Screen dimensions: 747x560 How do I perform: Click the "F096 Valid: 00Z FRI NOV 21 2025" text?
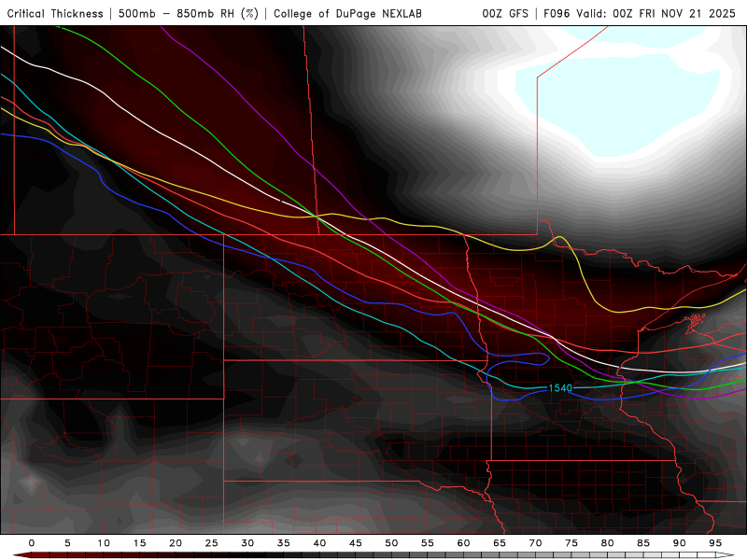(640, 14)
